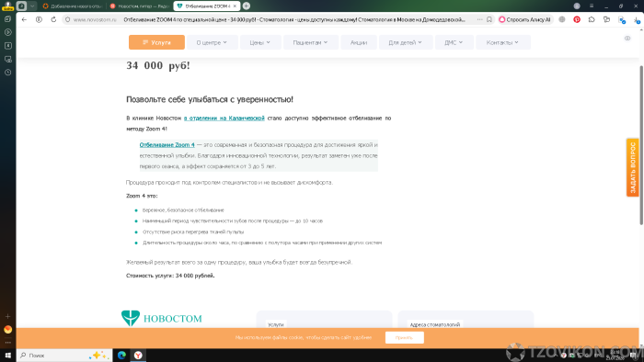
Task: Bookmark this page with the bookmark icon
Action: pyautogui.click(x=489, y=19)
